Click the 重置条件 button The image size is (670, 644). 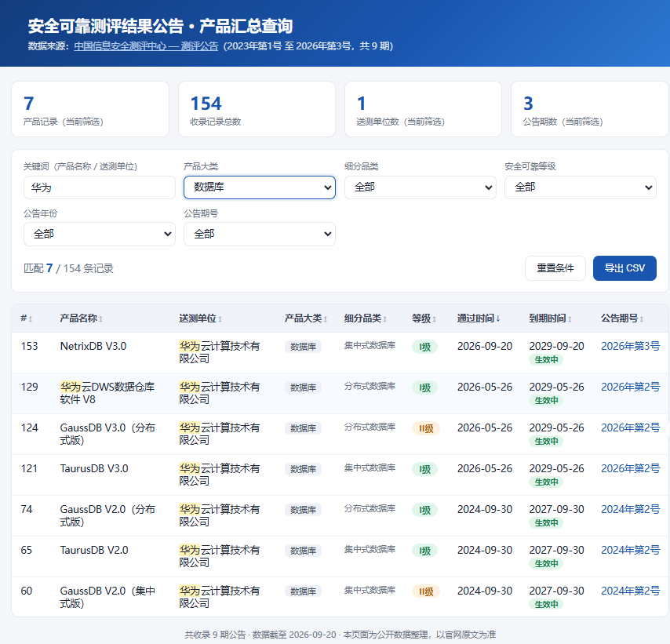(555, 268)
